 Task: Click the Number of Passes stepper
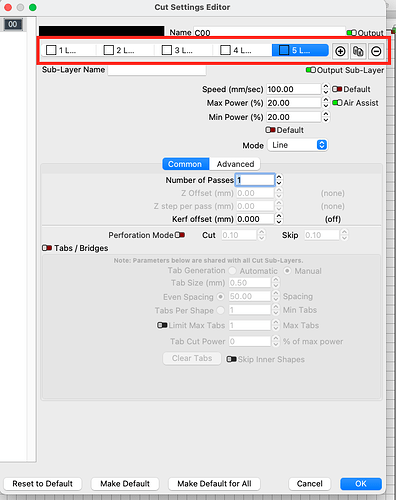[279, 180]
